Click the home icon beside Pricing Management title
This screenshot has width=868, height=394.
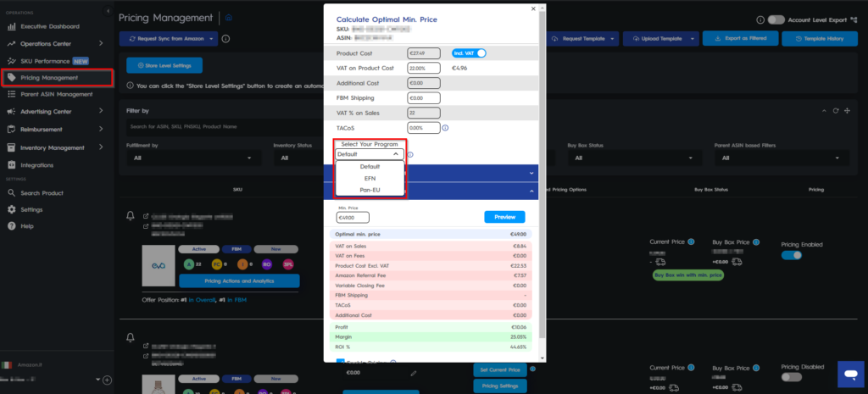(229, 18)
